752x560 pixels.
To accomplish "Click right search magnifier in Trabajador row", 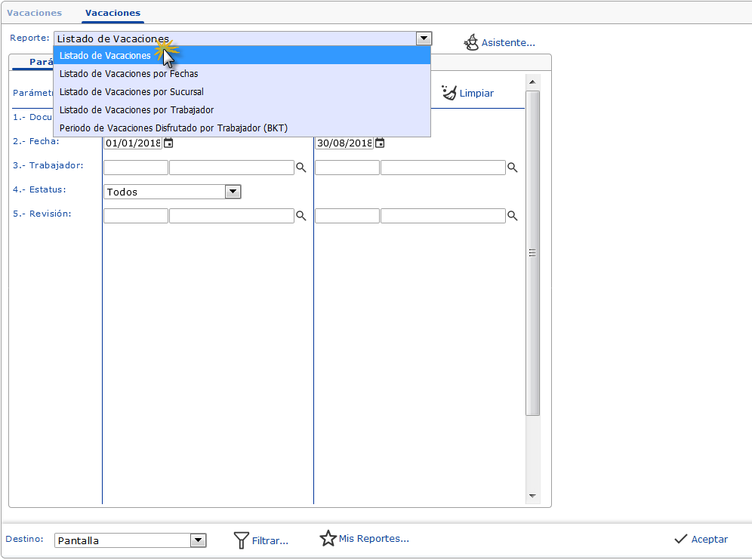I will point(513,168).
